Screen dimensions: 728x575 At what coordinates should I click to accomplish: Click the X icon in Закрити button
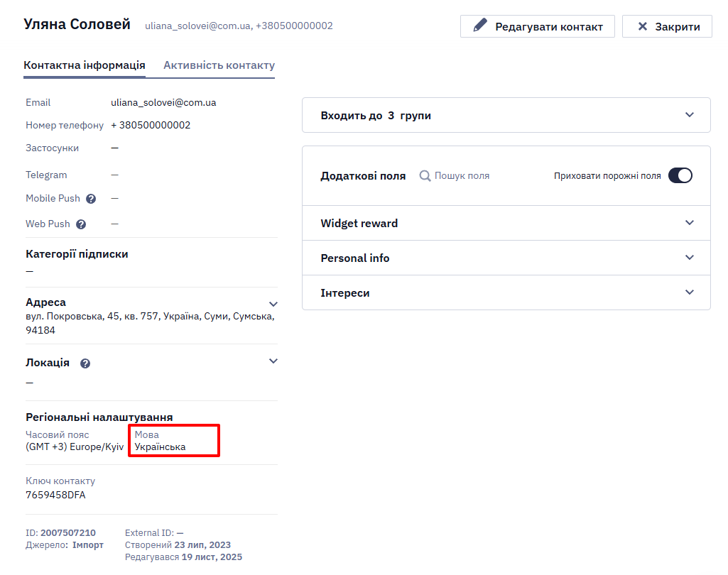point(643,26)
